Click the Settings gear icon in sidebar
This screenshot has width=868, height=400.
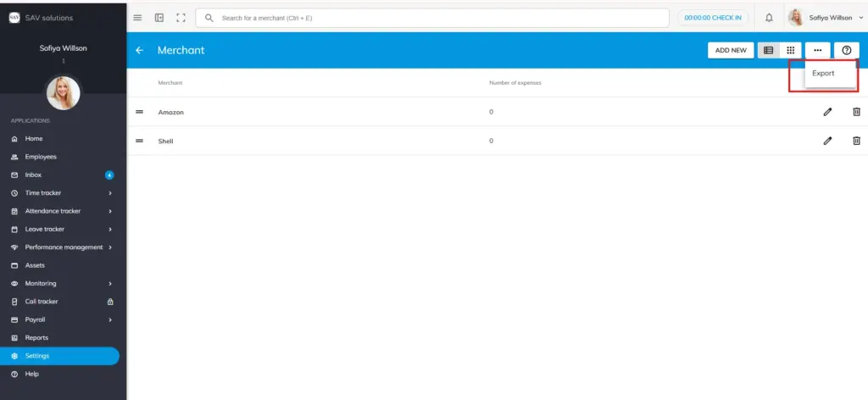14,356
